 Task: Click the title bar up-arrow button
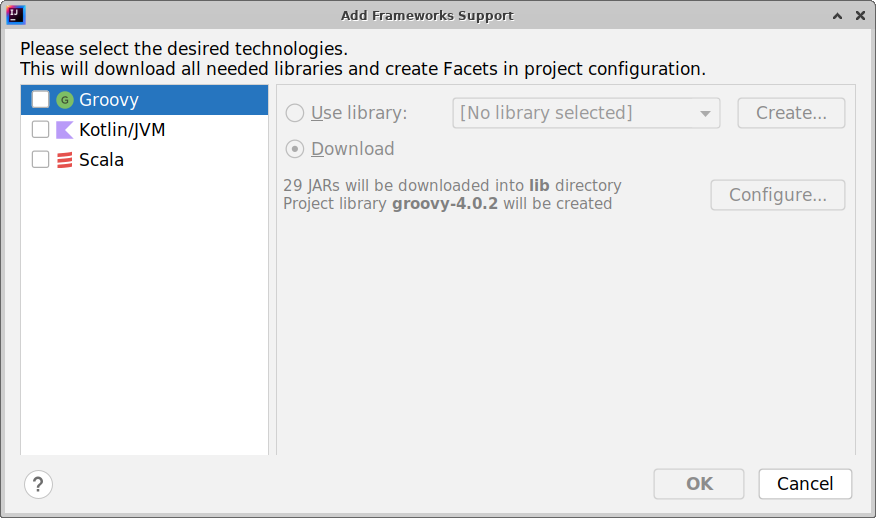point(836,15)
